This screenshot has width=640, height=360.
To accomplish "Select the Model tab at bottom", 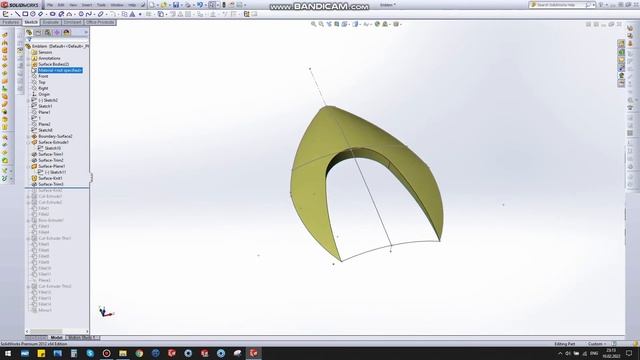I will (56, 338).
